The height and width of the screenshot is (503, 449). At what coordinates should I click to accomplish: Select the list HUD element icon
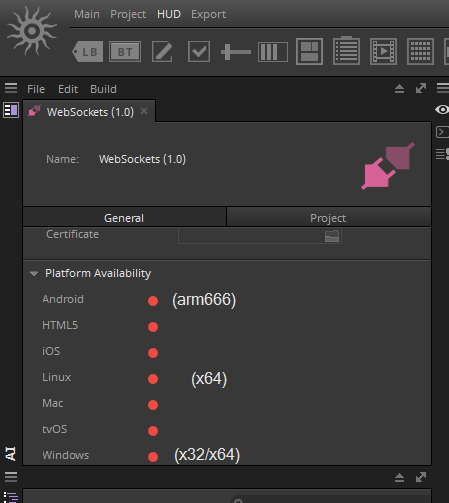(x=346, y=51)
